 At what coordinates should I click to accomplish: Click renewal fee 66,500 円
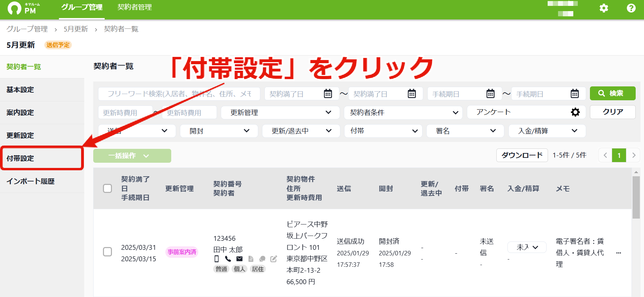(x=301, y=282)
